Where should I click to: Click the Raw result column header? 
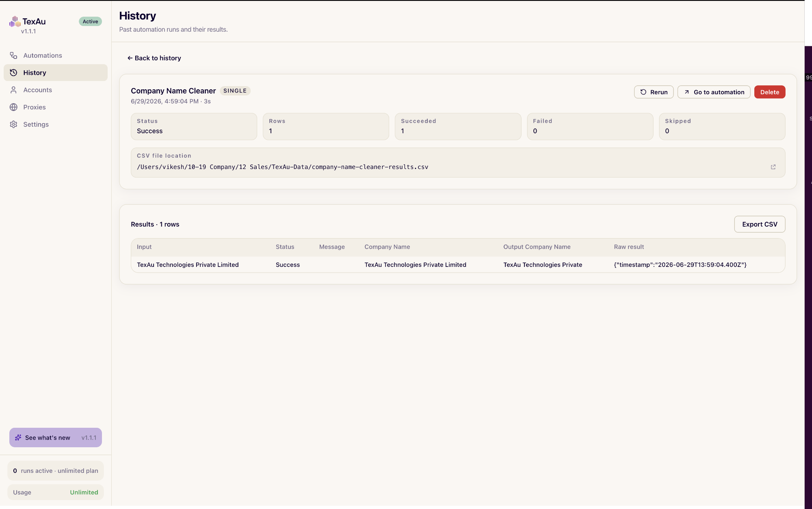coord(629,247)
